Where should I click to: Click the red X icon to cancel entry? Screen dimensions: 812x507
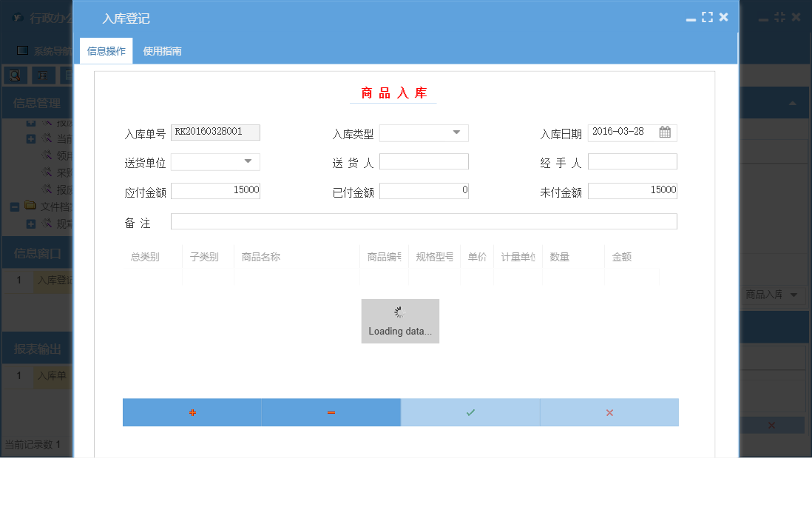coord(609,412)
